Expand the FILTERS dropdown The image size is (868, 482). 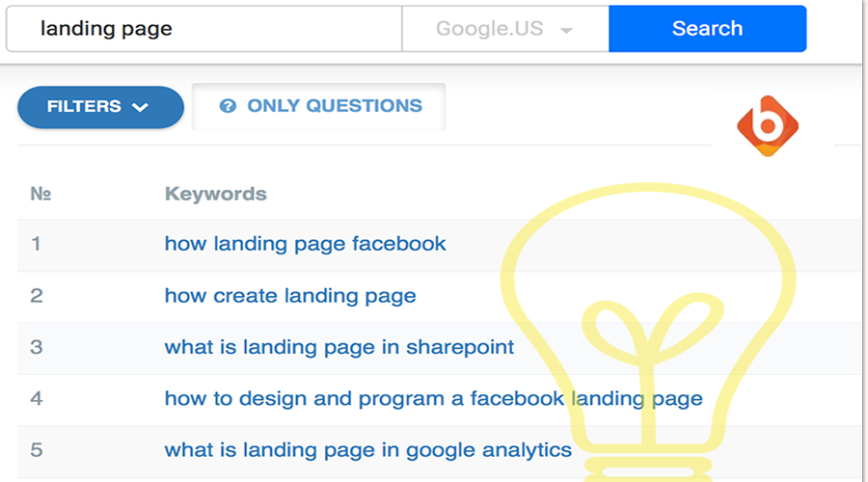click(x=100, y=107)
